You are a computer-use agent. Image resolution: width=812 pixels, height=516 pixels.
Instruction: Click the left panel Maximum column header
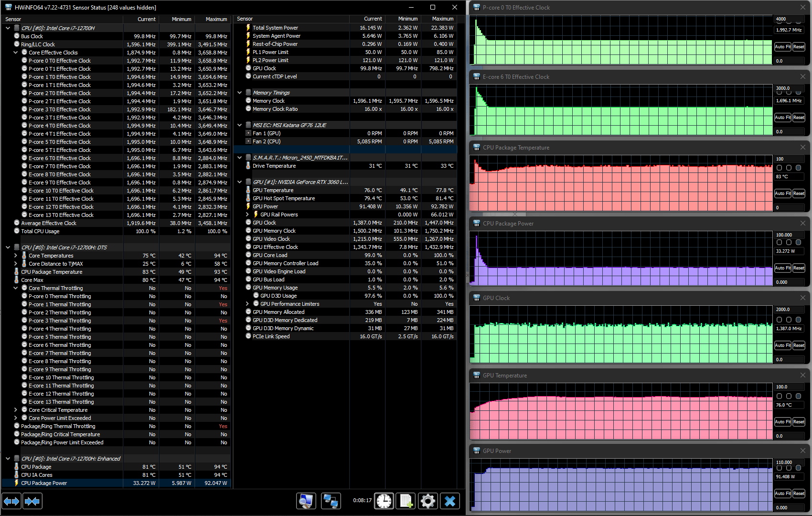[x=213, y=19]
